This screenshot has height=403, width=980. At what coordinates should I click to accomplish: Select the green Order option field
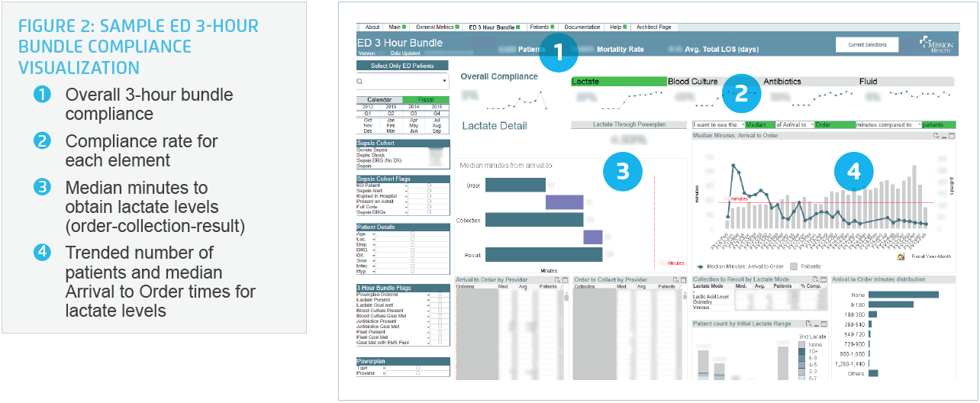click(x=834, y=124)
